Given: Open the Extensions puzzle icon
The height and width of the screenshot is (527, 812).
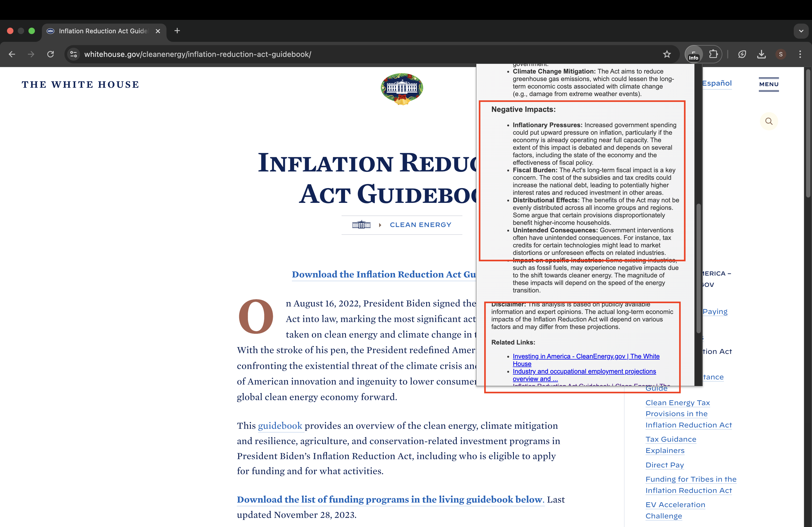Looking at the screenshot, I should [x=713, y=54].
